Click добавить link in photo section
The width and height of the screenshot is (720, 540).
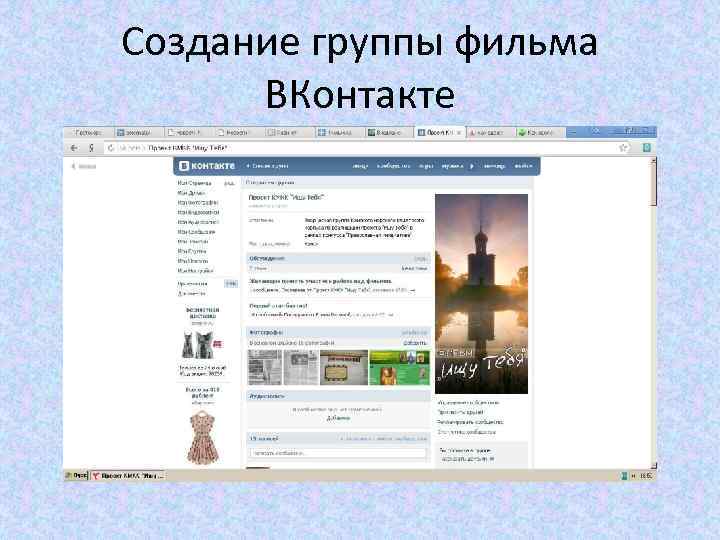pyautogui.click(x=415, y=343)
